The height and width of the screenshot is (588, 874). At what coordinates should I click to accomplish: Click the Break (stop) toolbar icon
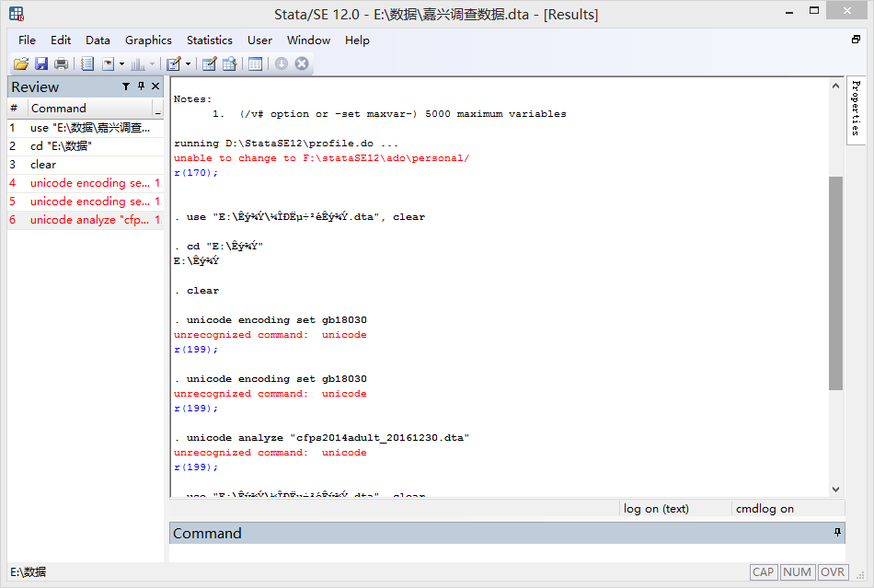coord(301,63)
